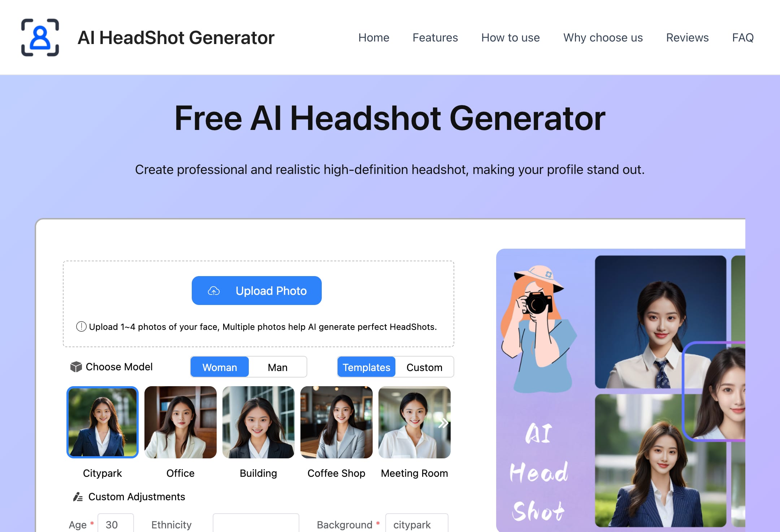The height and width of the screenshot is (532, 780).
Task: Toggle the Woman model selection
Action: pyautogui.click(x=219, y=367)
